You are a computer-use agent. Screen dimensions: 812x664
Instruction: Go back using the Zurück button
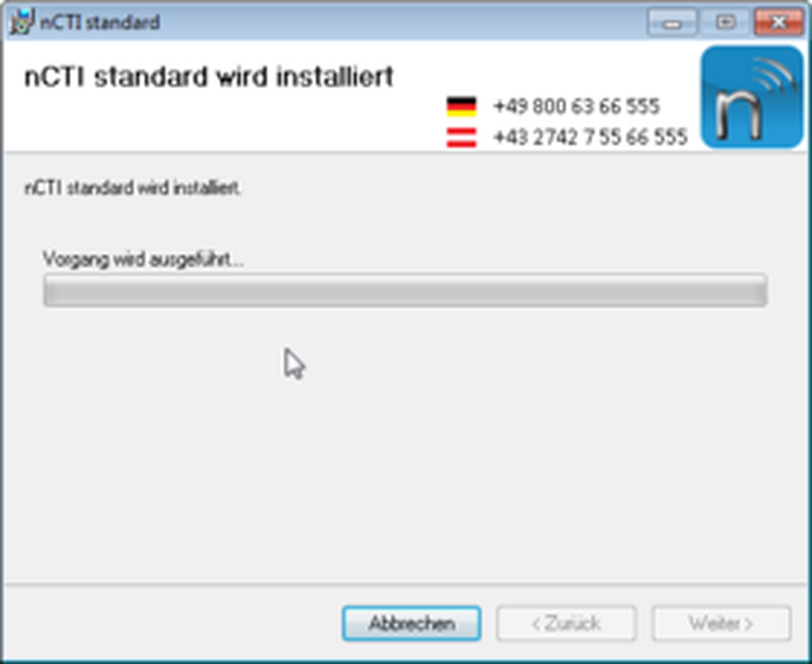(566, 624)
